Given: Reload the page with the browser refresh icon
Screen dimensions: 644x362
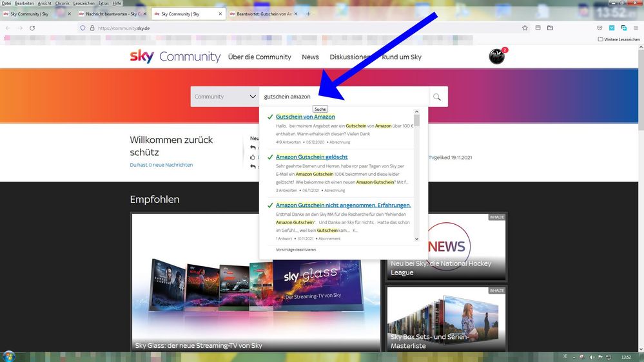Looking at the screenshot, I should click(32, 28).
